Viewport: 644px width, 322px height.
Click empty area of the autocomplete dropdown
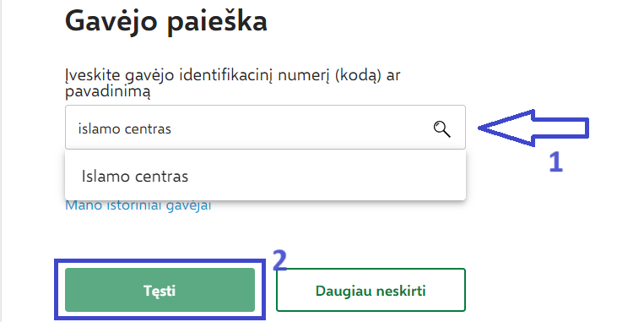tap(328, 176)
